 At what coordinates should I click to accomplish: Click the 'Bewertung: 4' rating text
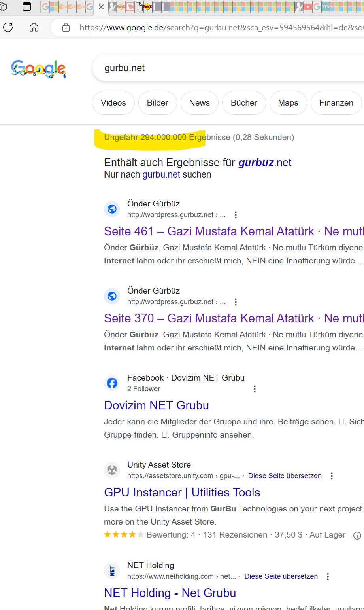tap(171, 535)
